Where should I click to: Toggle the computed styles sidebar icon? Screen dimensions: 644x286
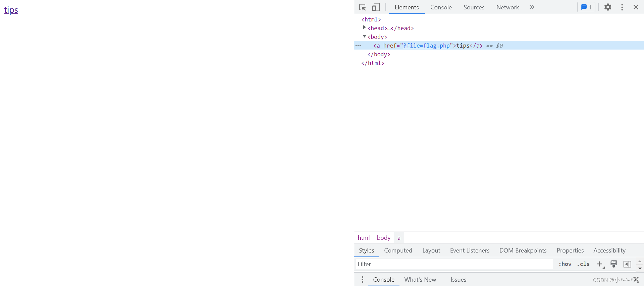pyautogui.click(x=627, y=264)
